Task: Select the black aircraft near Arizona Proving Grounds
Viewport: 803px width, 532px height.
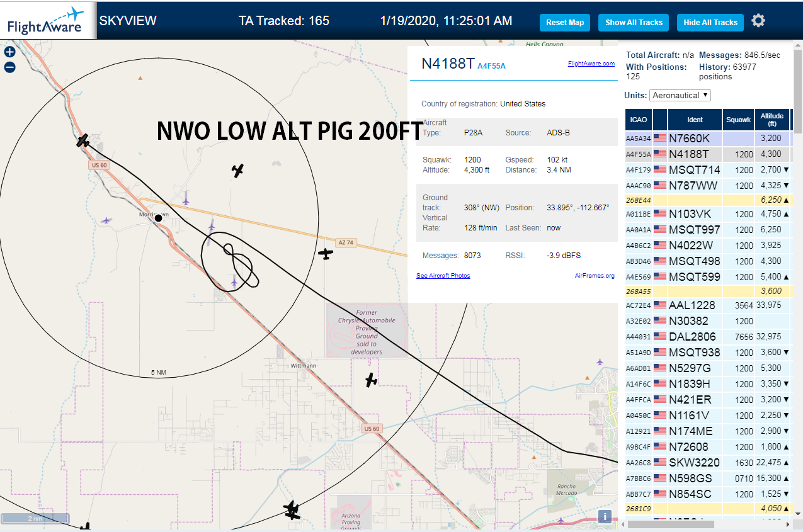Action: click(292, 510)
